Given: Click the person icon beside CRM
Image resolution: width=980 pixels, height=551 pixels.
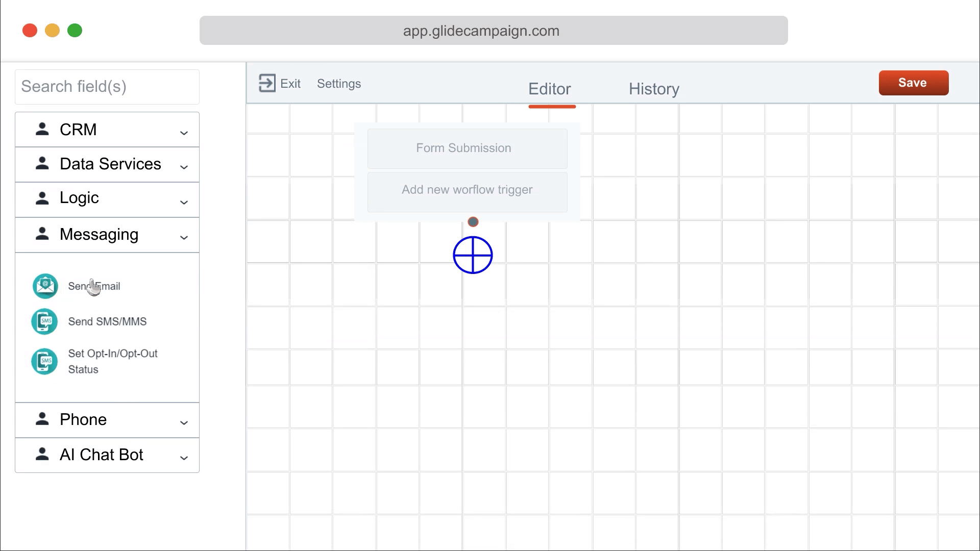Looking at the screenshot, I should (x=42, y=130).
